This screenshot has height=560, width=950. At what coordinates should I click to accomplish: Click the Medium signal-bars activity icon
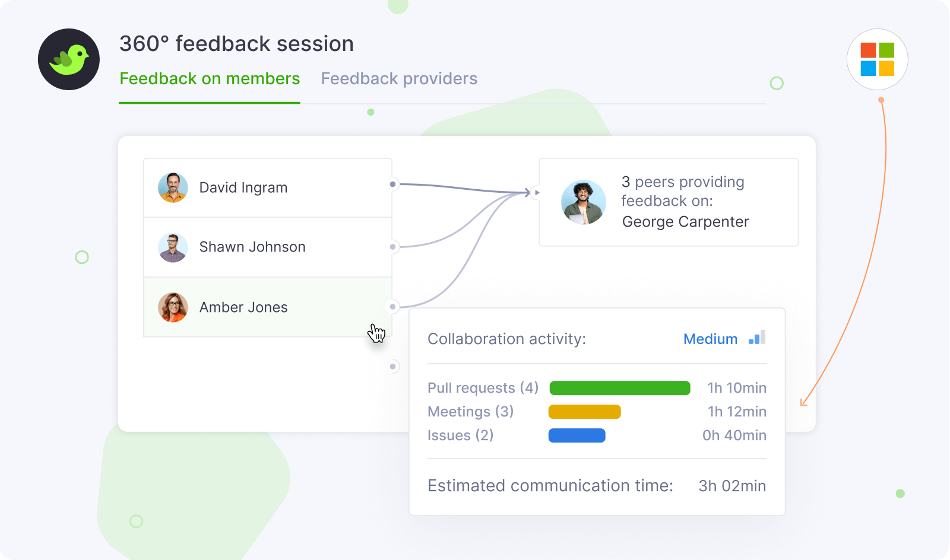point(757,338)
